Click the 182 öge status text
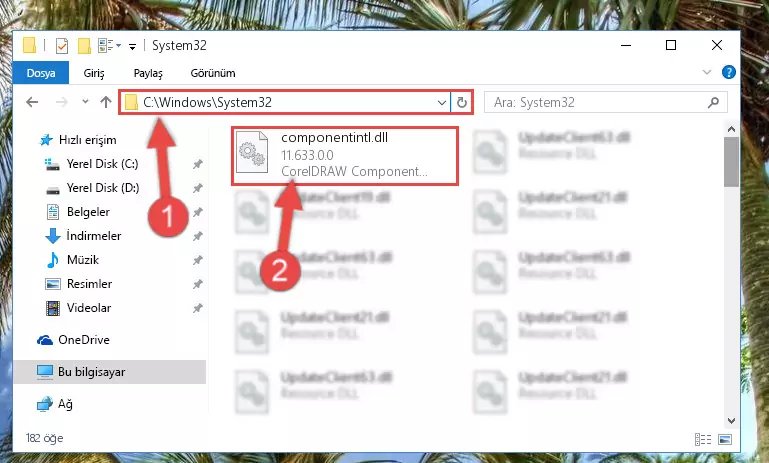The width and height of the screenshot is (769, 463). [45, 438]
